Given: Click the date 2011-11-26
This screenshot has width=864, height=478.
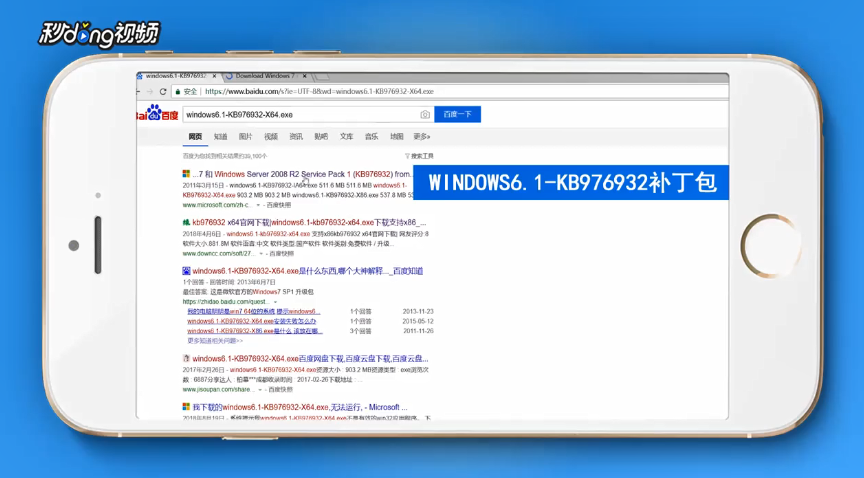Looking at the screenshot, I should click(418, 331).
